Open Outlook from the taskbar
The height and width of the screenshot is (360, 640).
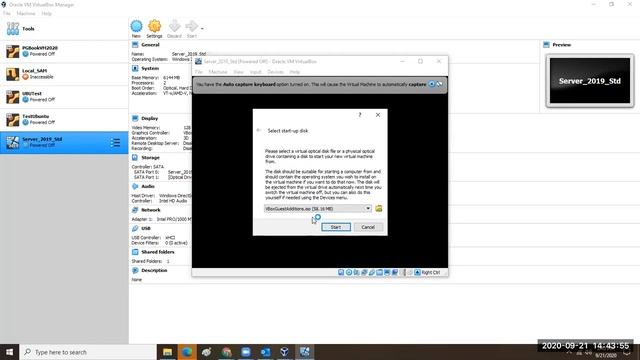click(x=266, y=352)
